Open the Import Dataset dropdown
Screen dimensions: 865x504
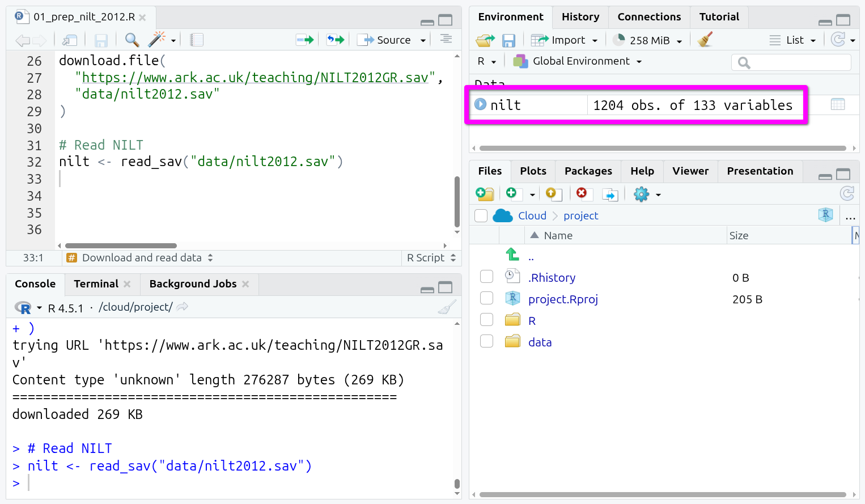[568, 40]
